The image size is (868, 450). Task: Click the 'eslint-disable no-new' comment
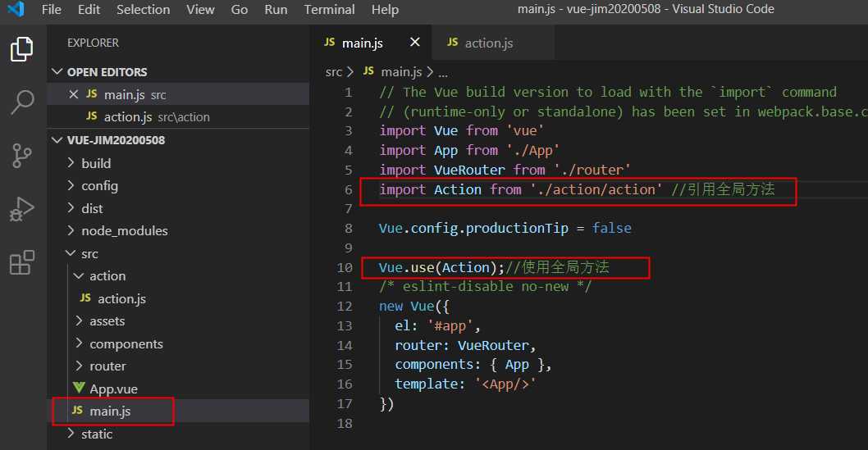point(486,286)
